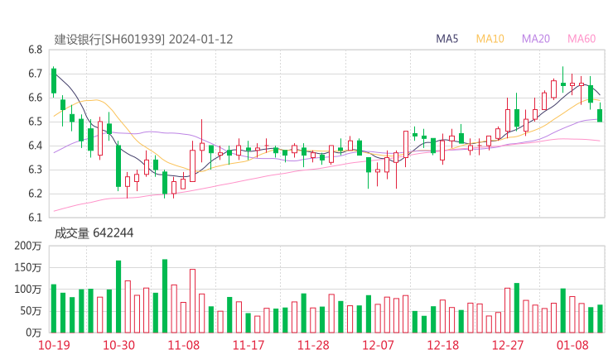Click the 6.2 price axis label

point(35,194)
